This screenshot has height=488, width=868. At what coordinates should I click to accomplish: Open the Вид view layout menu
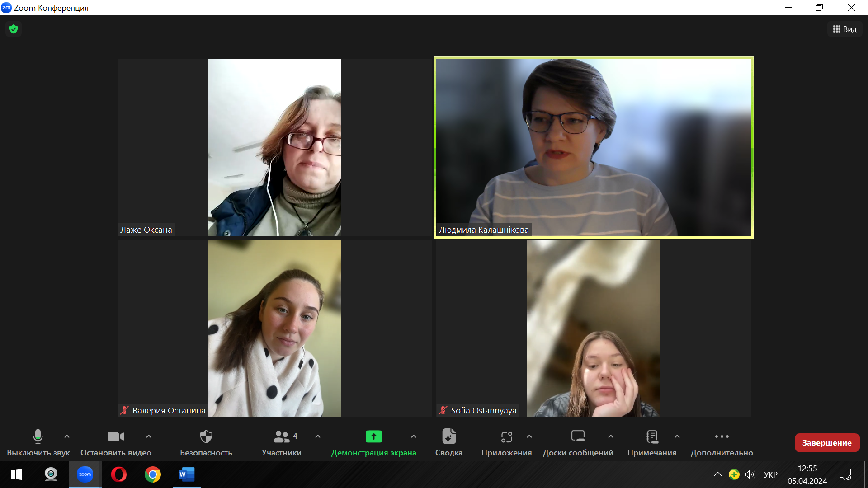(845, 29)
